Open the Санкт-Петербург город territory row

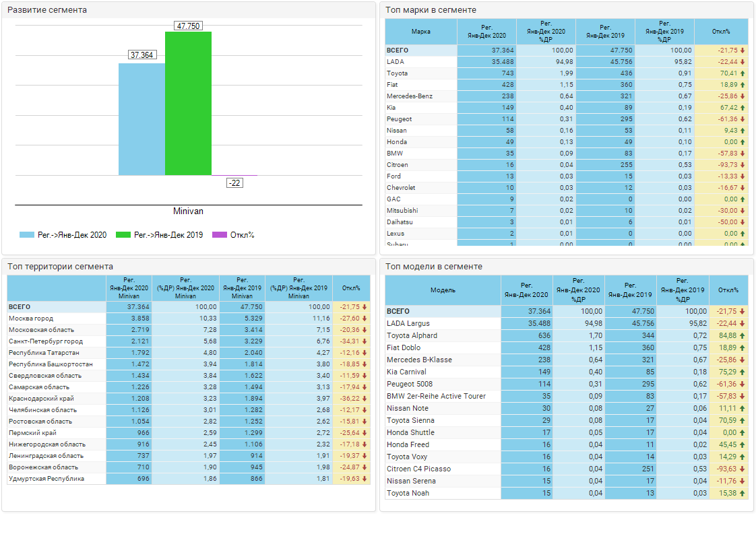pyautogui.click(x=46, y=341)
